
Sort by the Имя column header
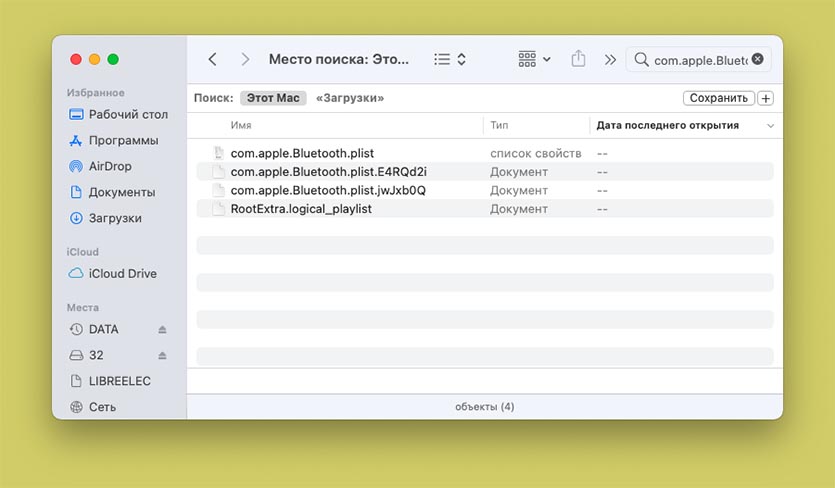pyautogui.click(x=241, y=126)
